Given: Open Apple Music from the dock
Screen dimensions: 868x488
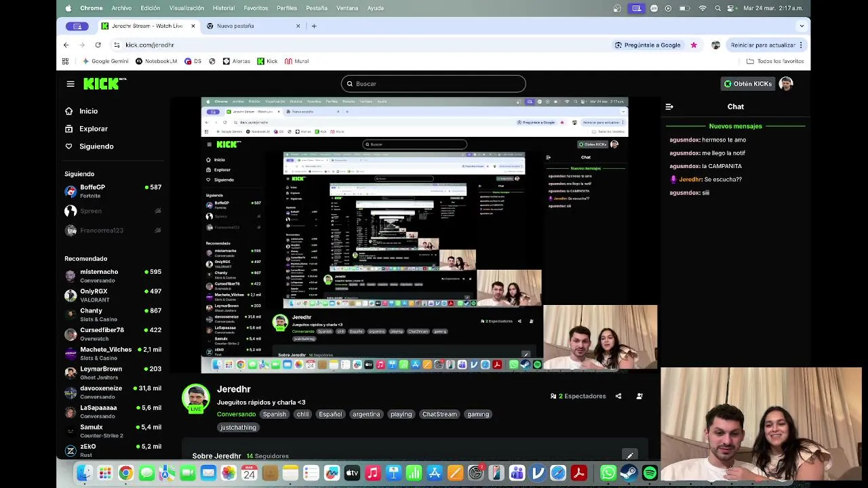Looking at the screenshot, I should 372,473.
